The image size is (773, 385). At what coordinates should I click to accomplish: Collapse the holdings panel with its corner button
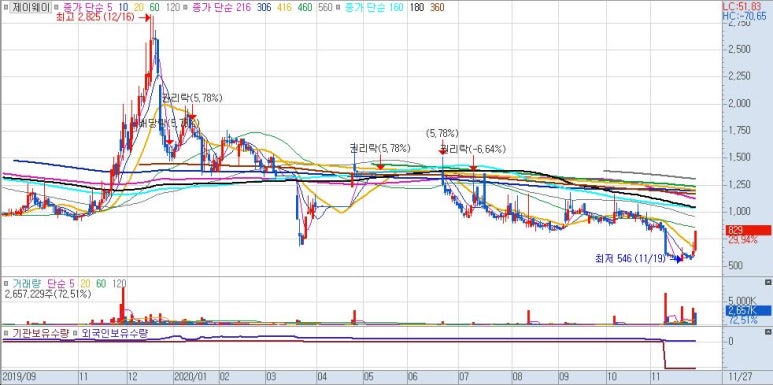click(x=768, y=332)
